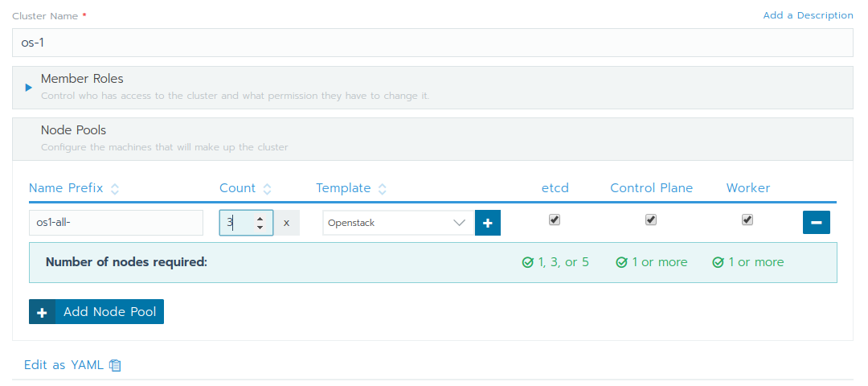Viewport: 868px width, 386px height.
Task: Click the green check icon for etcd requirement
Action: coord(527,262)
